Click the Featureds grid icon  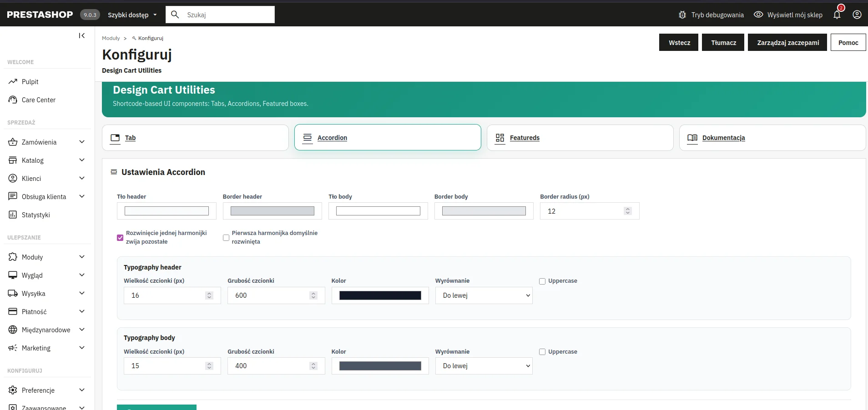point(500,138)
